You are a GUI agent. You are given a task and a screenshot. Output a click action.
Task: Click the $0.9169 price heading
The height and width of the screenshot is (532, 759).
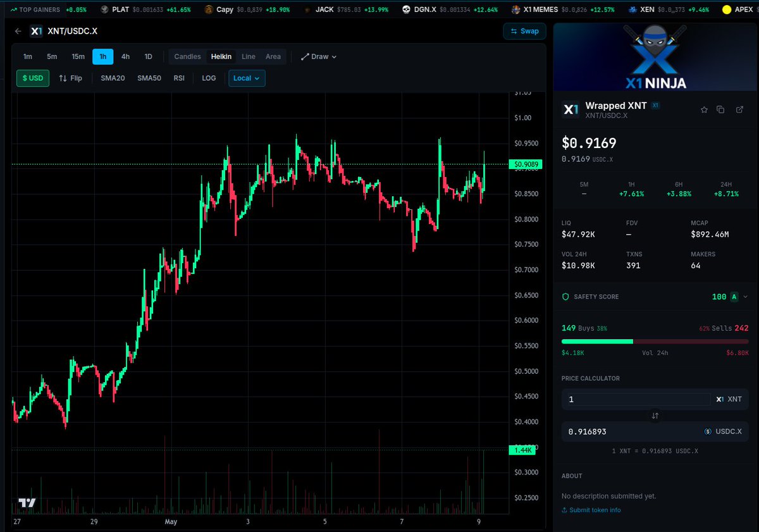coord(589,144)
